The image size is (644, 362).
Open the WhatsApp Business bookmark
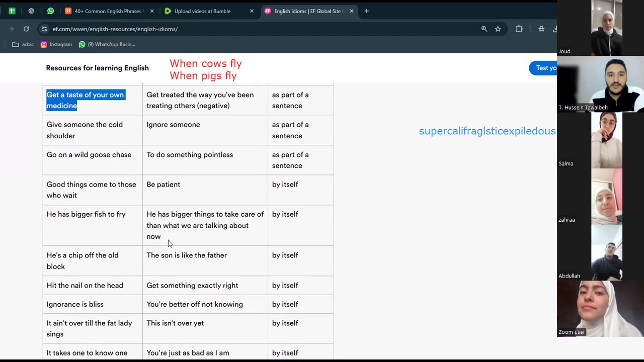(x=107, y=44)
